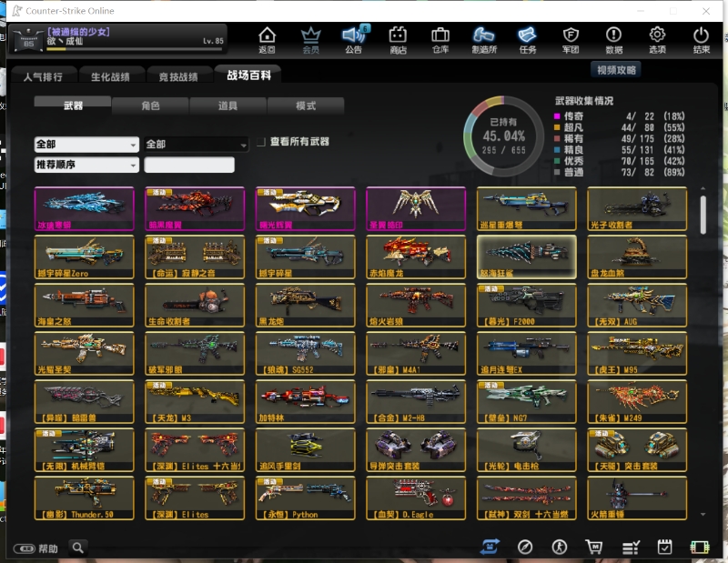
Task: Click the blue swap arrows icon
Action: (x=490, y=547)
